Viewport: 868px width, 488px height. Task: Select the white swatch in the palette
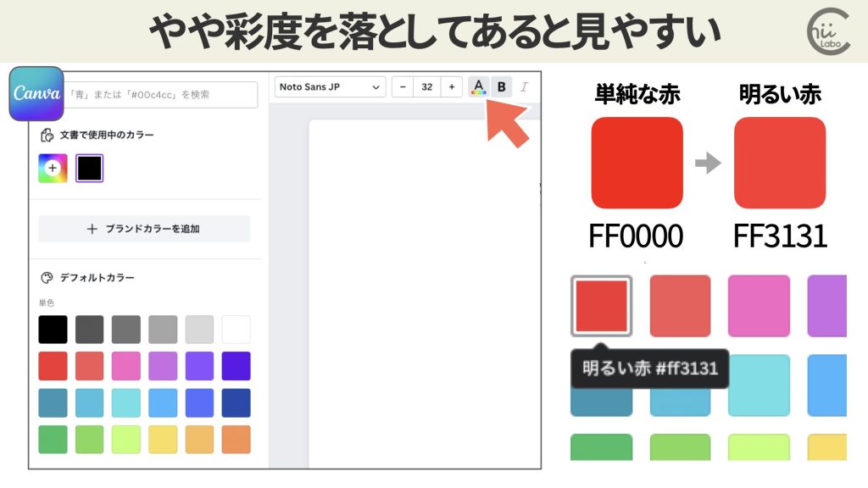[235, 329]
